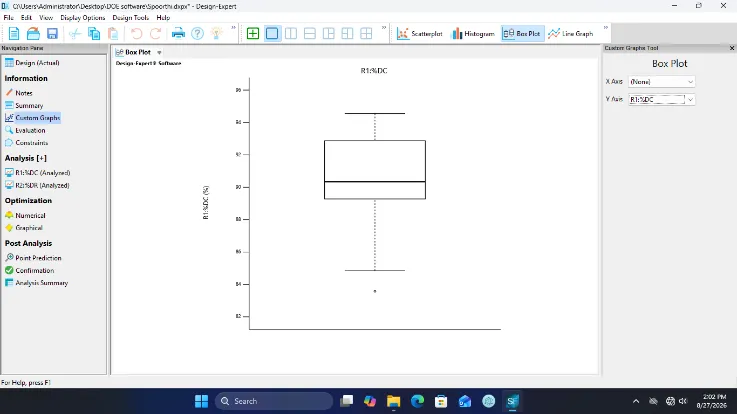The width and height of the screenshot is (737, 414).
Task: Select the Box Plot graph button
Action: pyautogui.click(x=522, y=33)
